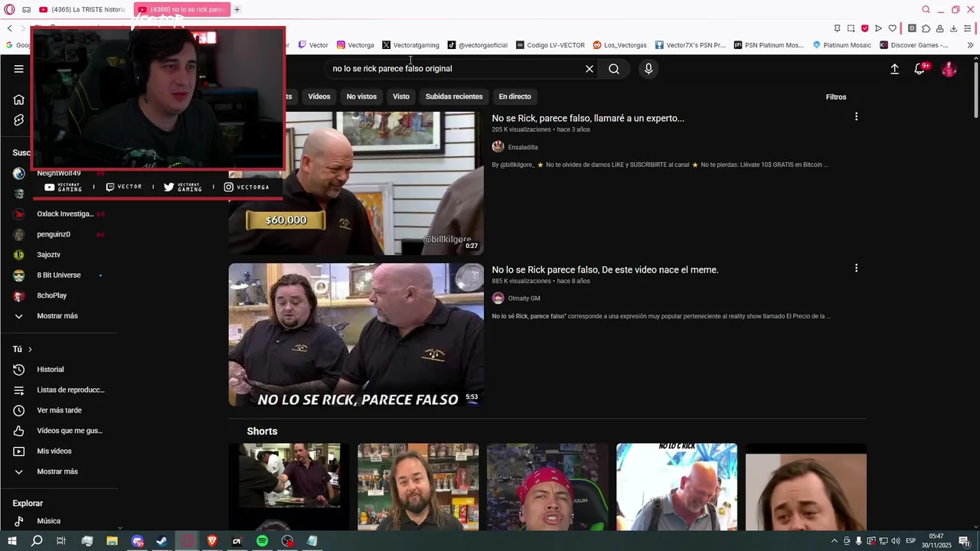Select the 'Visto' filter chip
Image resolution: width=980 pixels, height=551 pixels.
(x=401, y=96)
